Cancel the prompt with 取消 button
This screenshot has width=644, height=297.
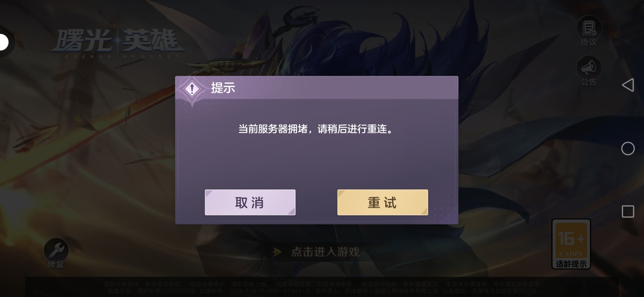tap(250, 202)
